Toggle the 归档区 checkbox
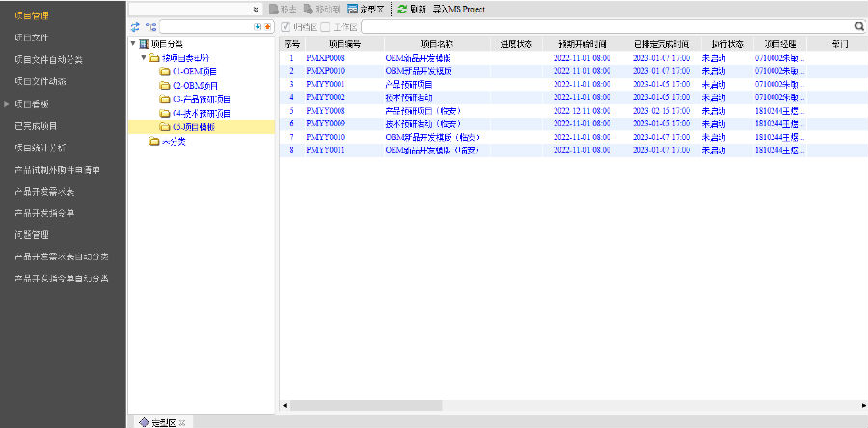The image size is (868, 428). pos(285,27)
